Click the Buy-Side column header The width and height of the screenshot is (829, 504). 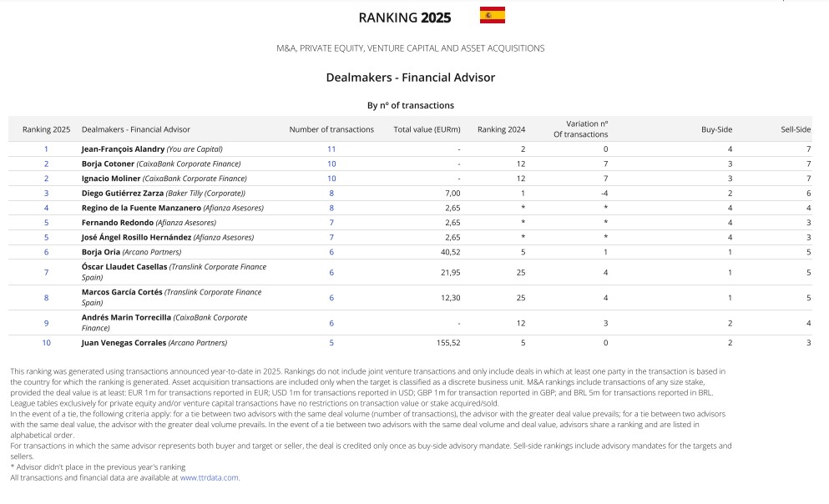click(716, 129)
